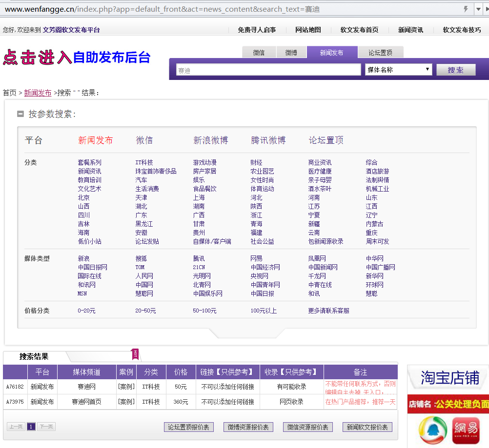Filter media type by 新浪
This screenshot has height=448, width=489.
click(x=83, y=258)
